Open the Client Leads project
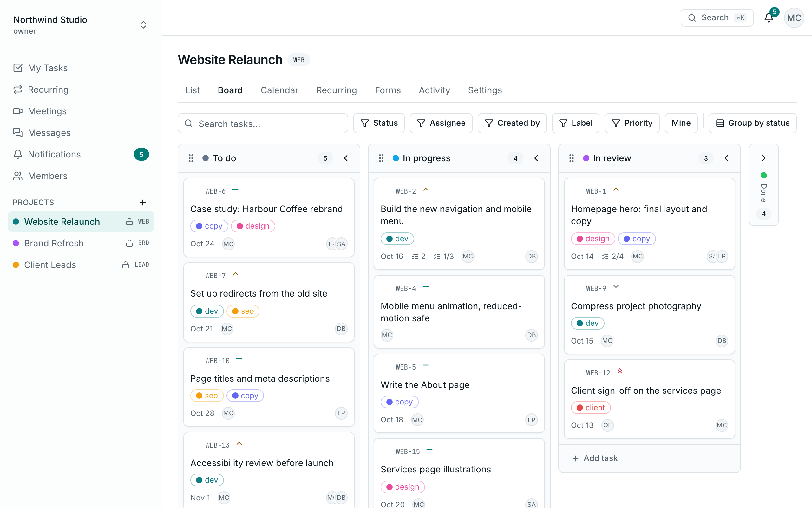812x508 pixels. [81, 265]
